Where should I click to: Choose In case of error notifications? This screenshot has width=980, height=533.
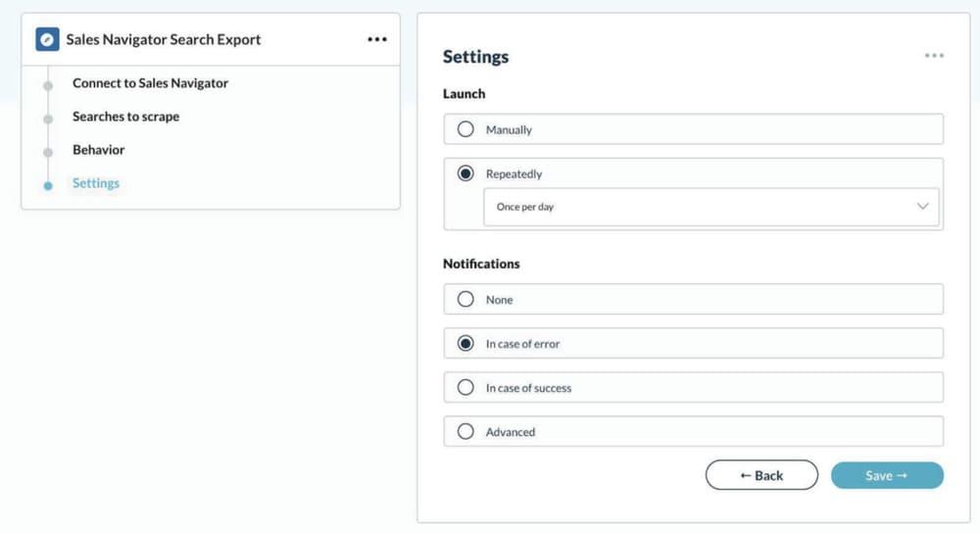(693, 344)
